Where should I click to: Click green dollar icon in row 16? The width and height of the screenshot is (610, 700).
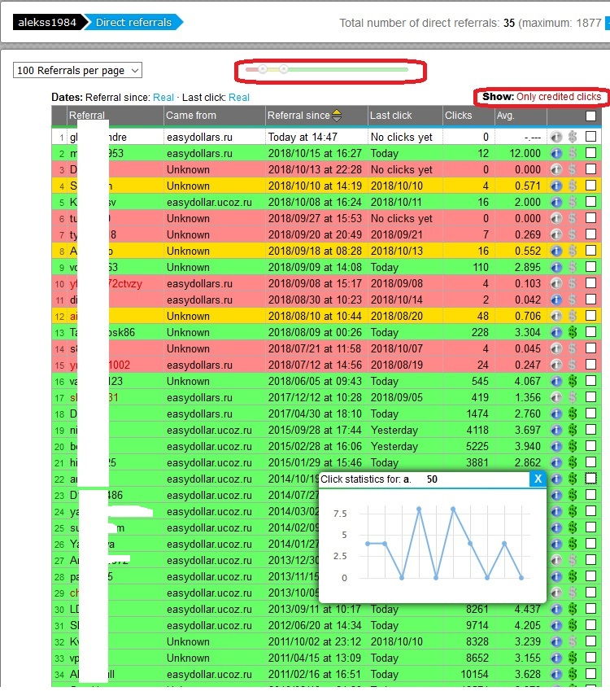[573, 381]
